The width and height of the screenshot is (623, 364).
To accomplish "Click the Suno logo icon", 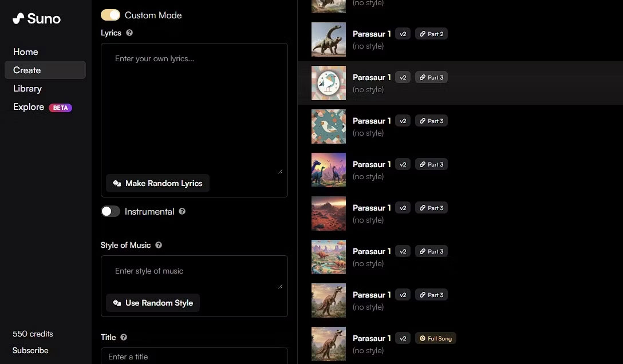I will (x=18, y=18).
